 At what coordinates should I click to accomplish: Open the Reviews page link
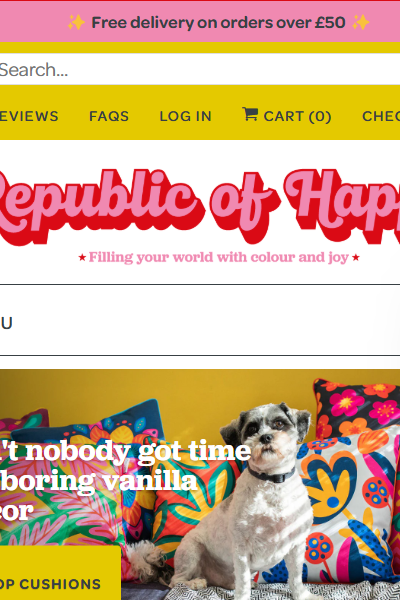pos(29,116)
